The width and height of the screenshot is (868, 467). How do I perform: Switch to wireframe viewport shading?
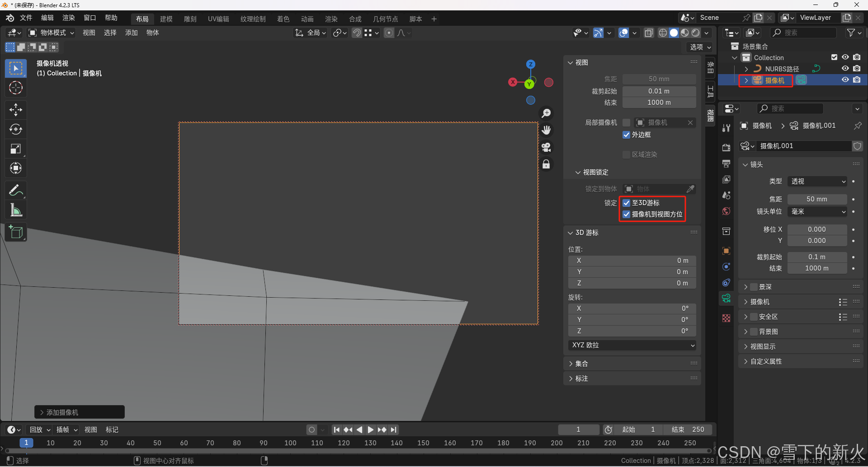pos(663,33)
